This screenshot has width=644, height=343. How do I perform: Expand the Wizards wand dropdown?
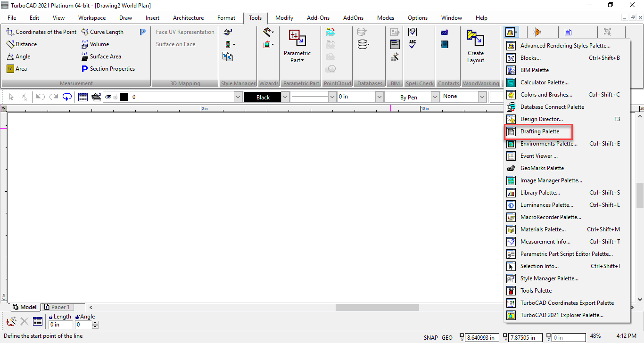pos(273,32)
